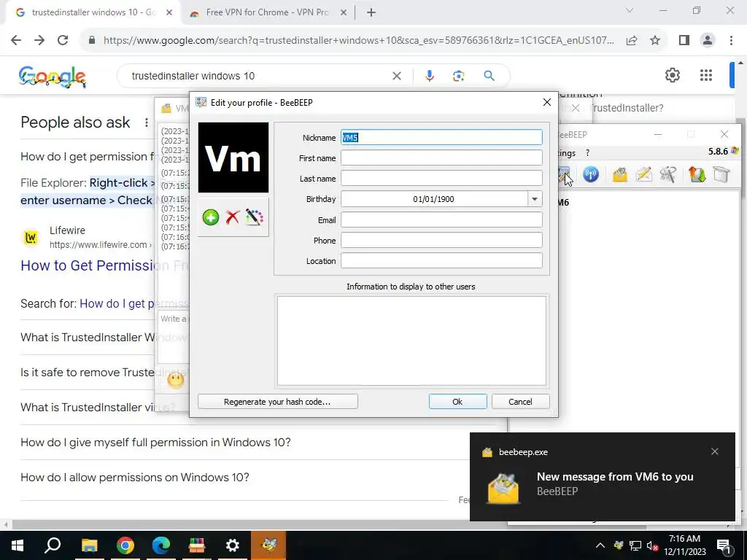747x560 pixels.
Task: Click the pencil envelope create message icon
Action: point(643,174)
